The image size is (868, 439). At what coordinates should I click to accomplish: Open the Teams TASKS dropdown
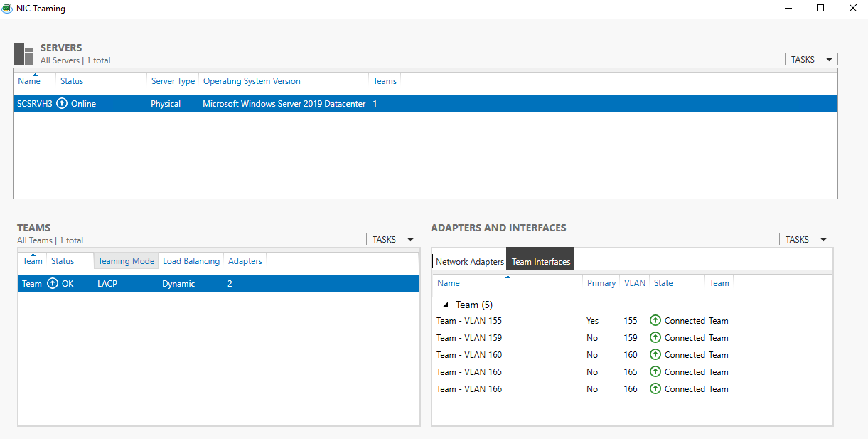coord(392,240)
